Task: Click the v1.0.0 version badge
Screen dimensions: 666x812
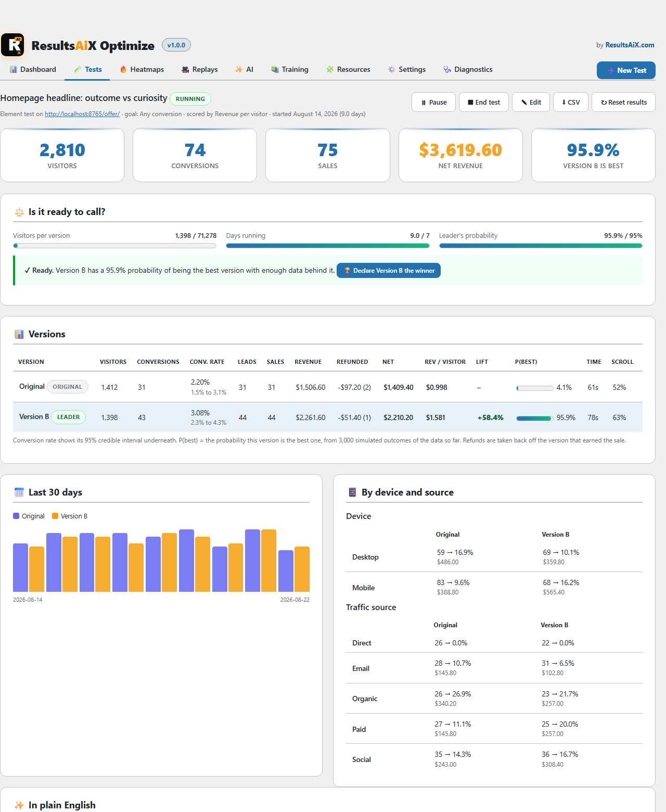Action: pos(176,45)
